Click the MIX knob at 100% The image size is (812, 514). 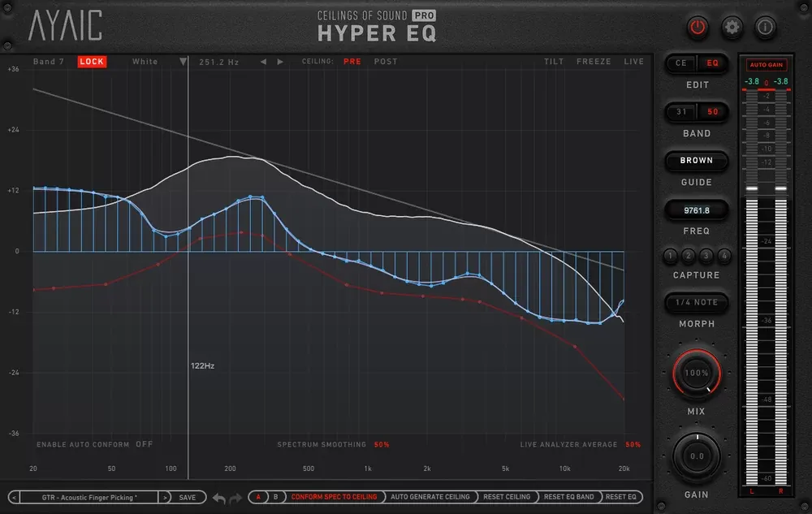tap(697, 374)
